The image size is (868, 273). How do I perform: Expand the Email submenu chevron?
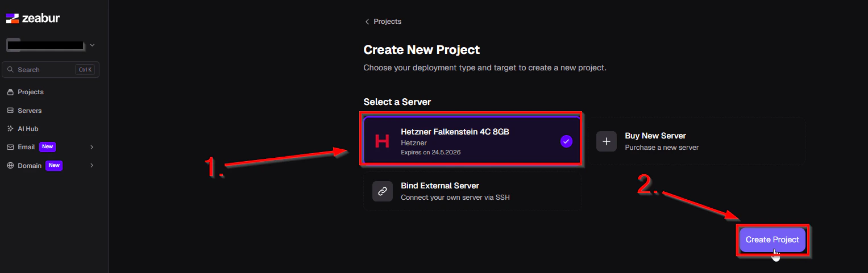[x=92, y=147]
